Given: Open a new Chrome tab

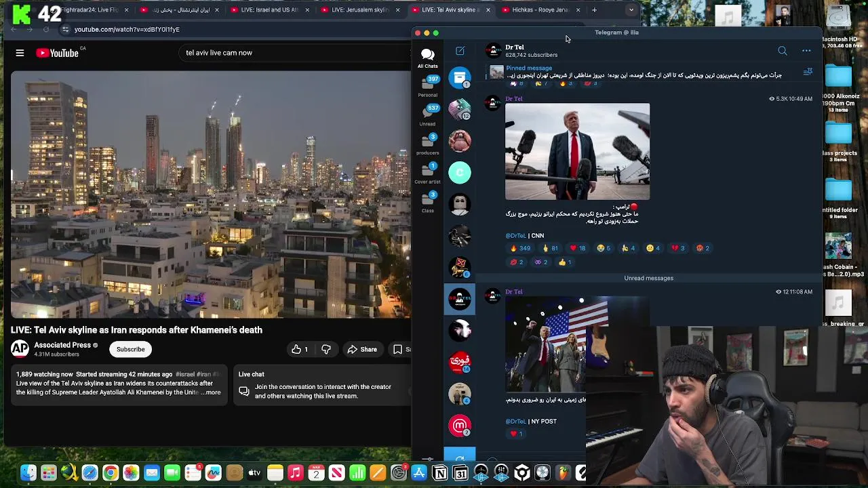Looking at the screenshot, I should click(x=594, y=10).
